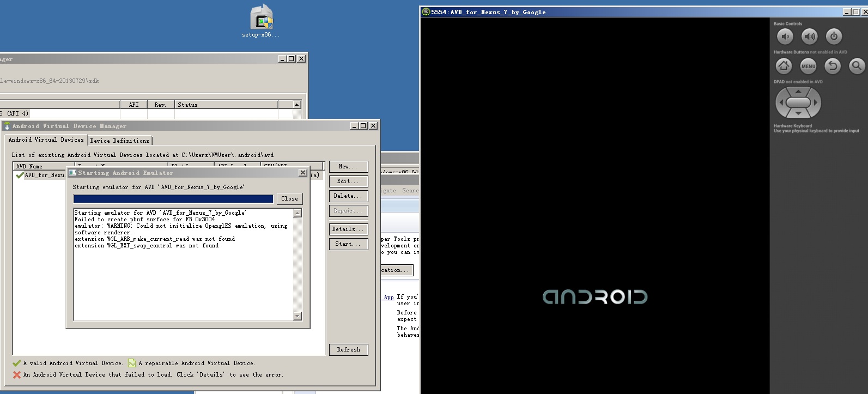Click API column header in SDK Manager
The height and width of the screenshot is (394, 868).
133,105
